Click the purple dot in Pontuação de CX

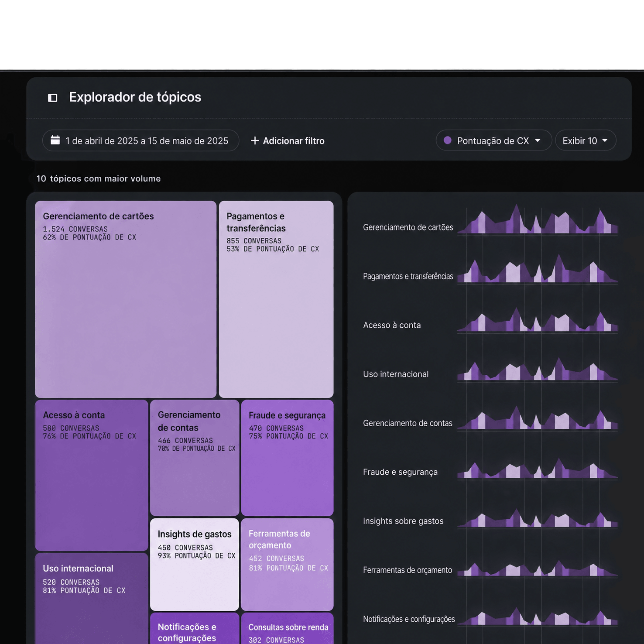pyautogui.click(x=447, y=140)
